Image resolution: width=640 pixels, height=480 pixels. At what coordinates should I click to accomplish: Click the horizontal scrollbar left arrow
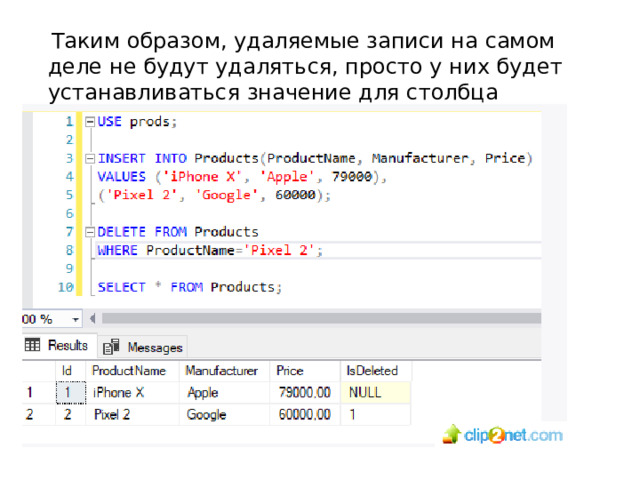pyautogui.click(x=93, y=318)
